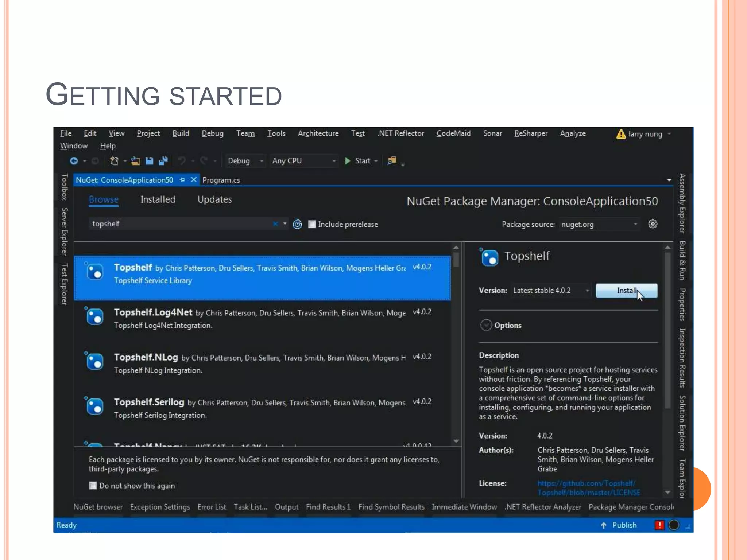This screenshot has height=560, width=747.
Task: Click the Topshelf.NLog package icon
Action: 94,361
